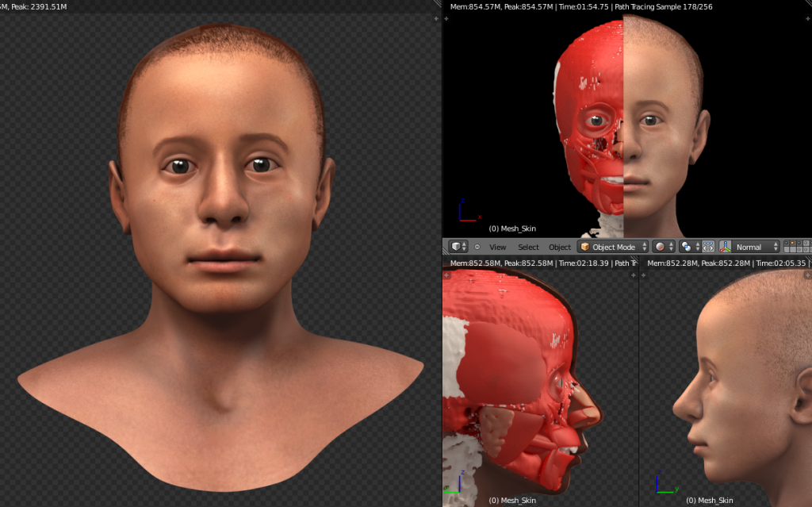Click plus icon in muscle side-view viewport
Viewport: 812px width, 507px height.
click(x=446, y=275)
